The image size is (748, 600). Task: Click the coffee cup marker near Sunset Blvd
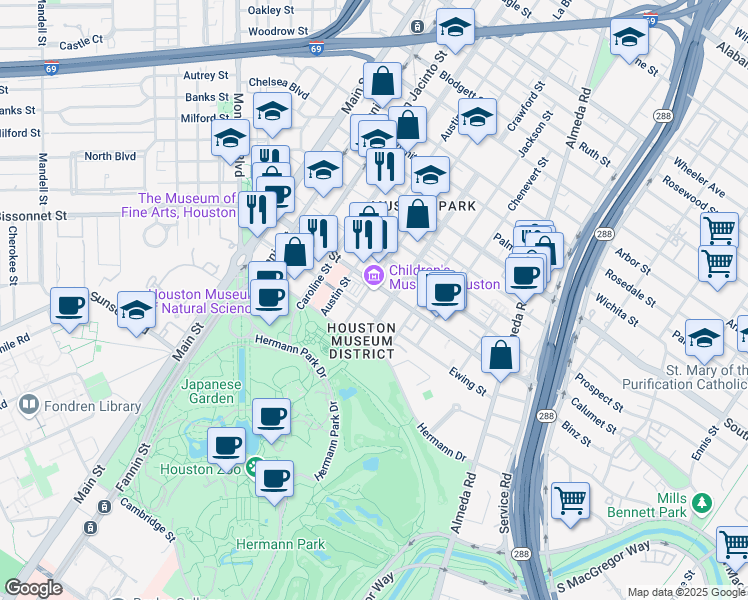pos(70,307)
